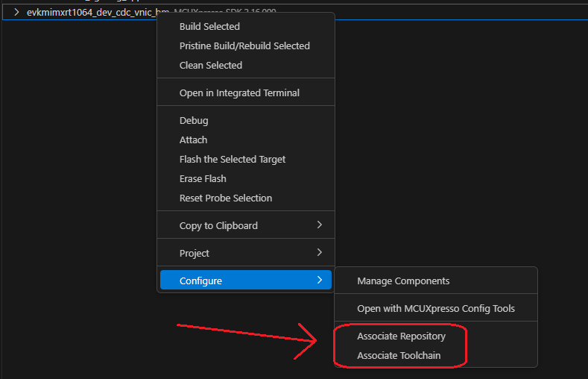Click the Configure submenu arrow
This screenshot has width=588, height=379.
point(319,281)
